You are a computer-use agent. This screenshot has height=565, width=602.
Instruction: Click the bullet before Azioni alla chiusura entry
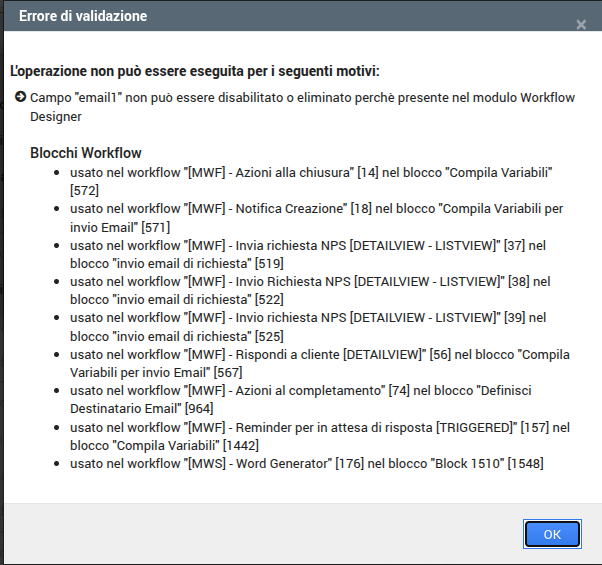[x=56, y=173]
